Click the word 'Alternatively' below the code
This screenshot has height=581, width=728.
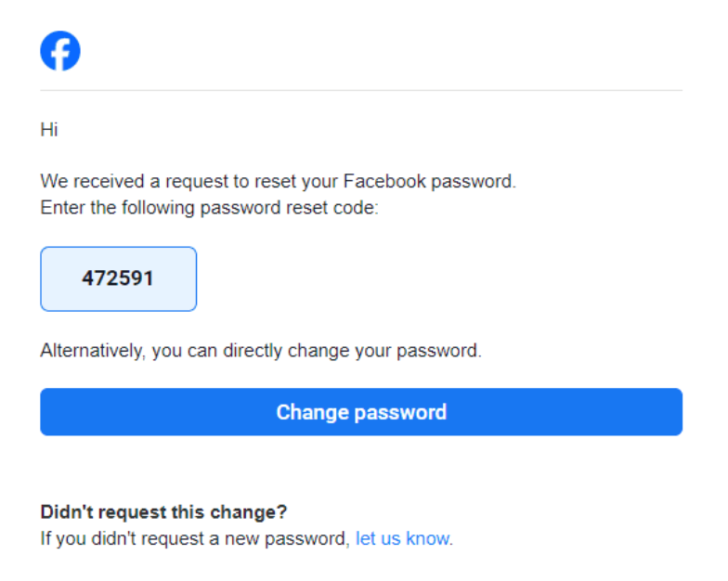[93, 351]
